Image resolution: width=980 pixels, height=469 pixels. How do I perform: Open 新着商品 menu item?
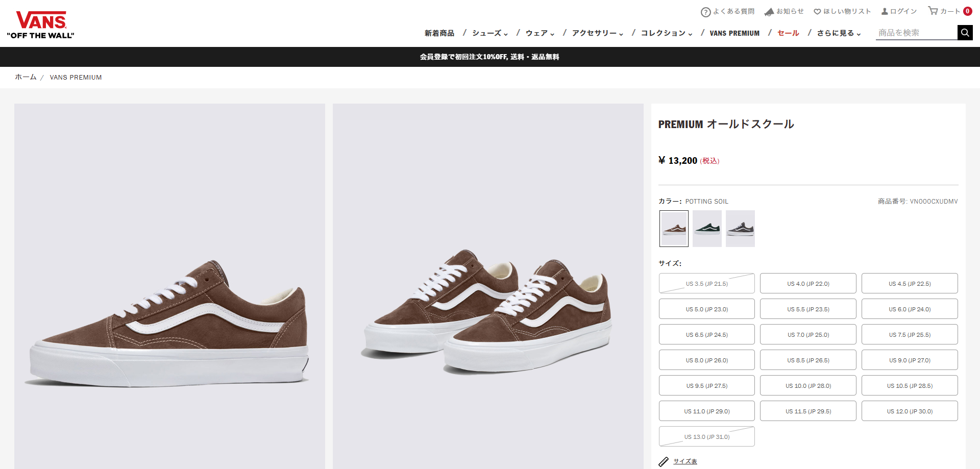coord(439,33)
